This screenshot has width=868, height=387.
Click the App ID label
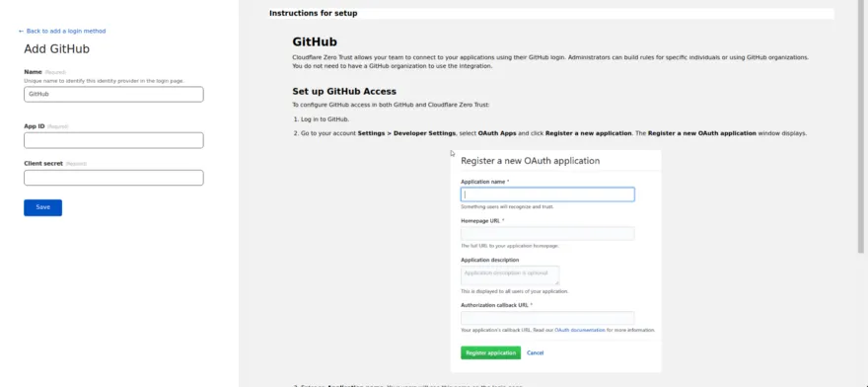tap(35, 126)
